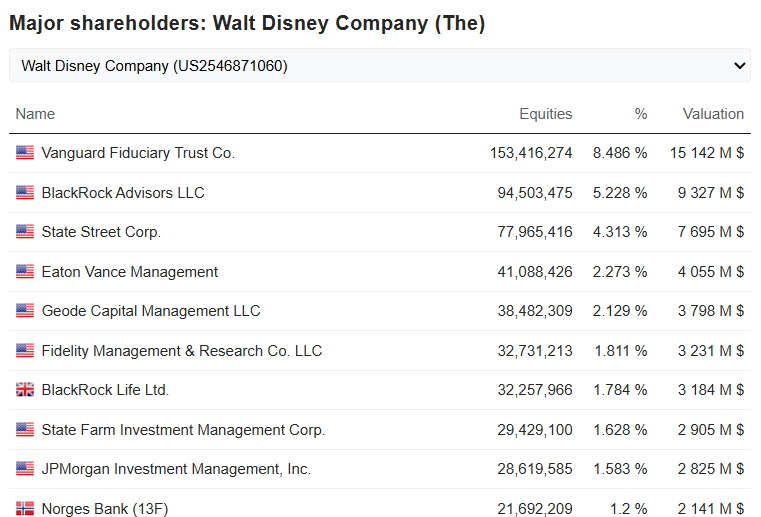Image resolution: width=761 pixels, height=517 pixels.
Task: Click flag icon beside State Street Corp.
Action: [x=25, y=232]
